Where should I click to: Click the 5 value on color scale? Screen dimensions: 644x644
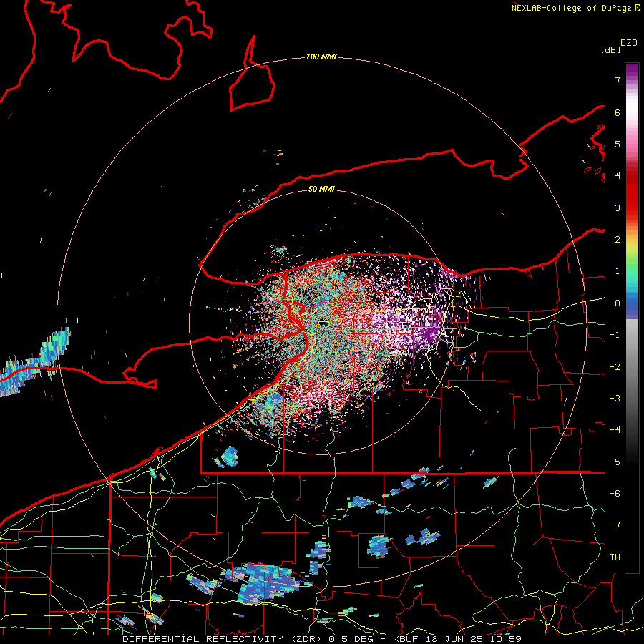point(618,144)
